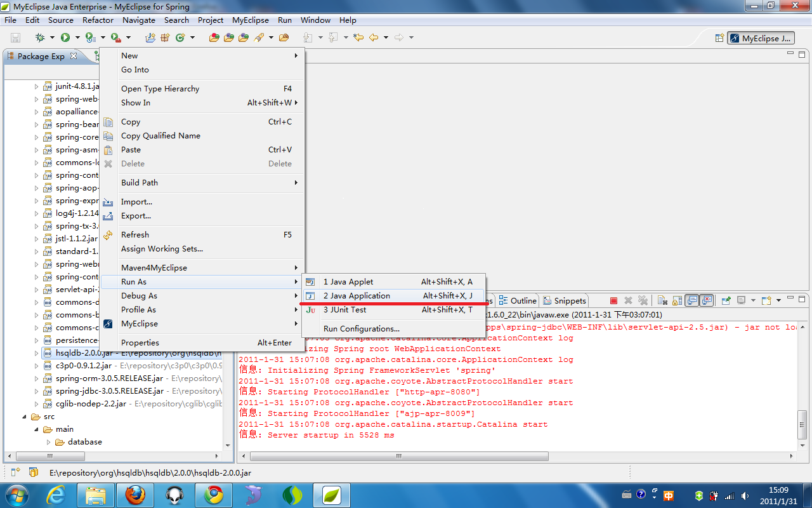Select '2 Java Application' from Run As submenu

click(x=357, y=296)
